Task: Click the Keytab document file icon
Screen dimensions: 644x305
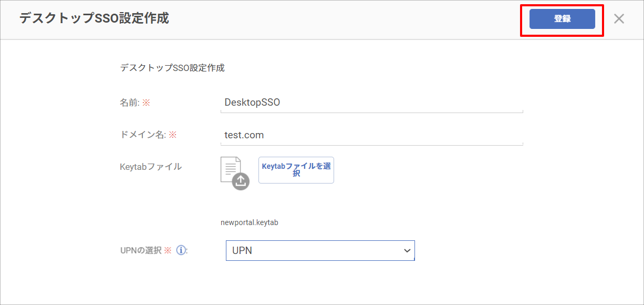Action: pyautogui.click(x=231, y=169)
